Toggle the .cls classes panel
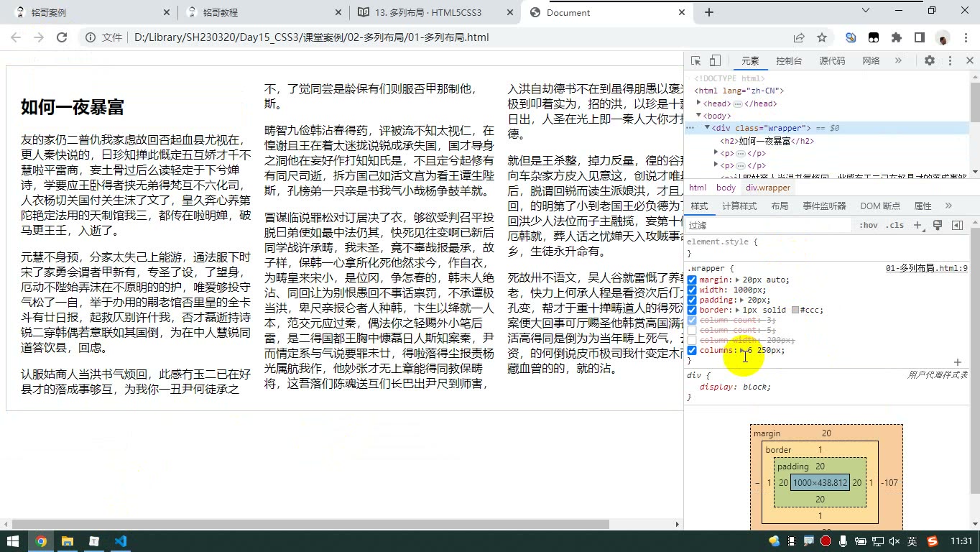980x552 pixels. [x=895, y=226]
